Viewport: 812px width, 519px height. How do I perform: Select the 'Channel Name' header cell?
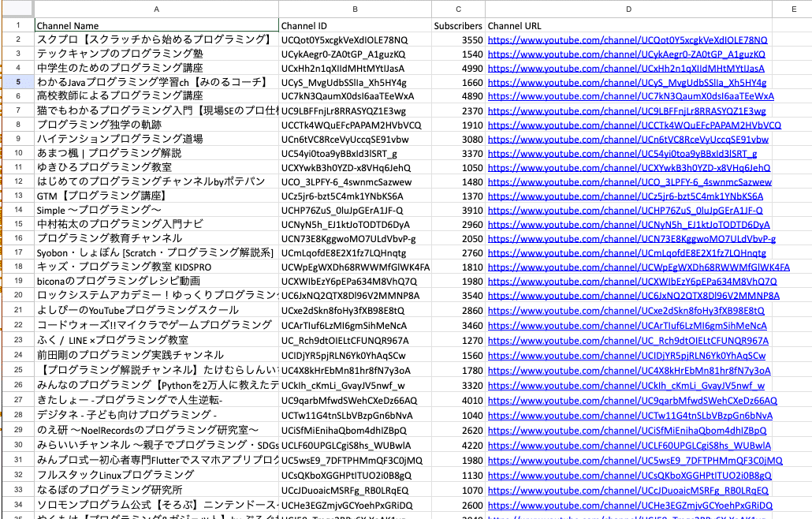pyautogui.click(x=156, y=25)
